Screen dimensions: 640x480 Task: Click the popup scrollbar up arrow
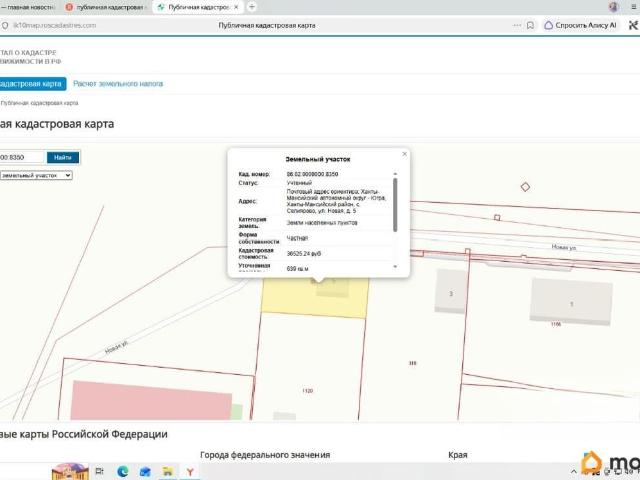pos(395,174)
